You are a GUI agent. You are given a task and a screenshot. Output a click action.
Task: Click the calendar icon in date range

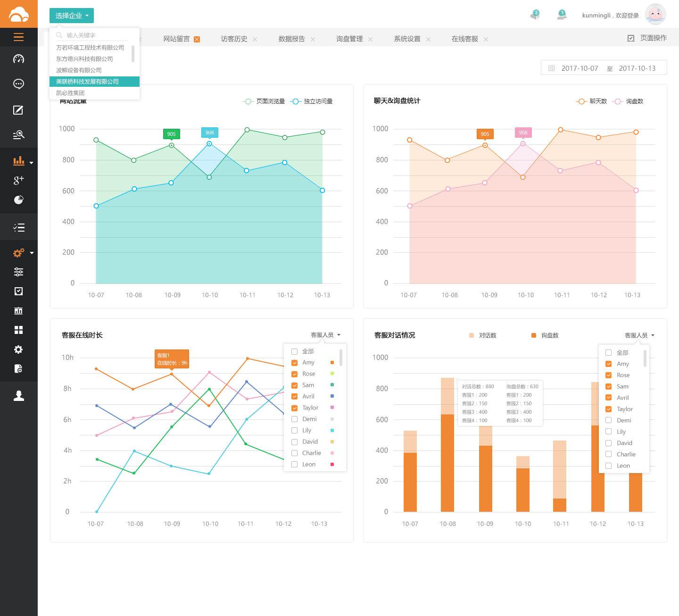552,68
